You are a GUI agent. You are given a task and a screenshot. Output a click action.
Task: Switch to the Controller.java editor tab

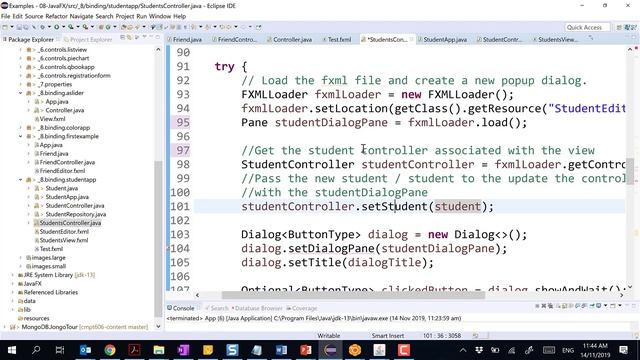(292, 39)
